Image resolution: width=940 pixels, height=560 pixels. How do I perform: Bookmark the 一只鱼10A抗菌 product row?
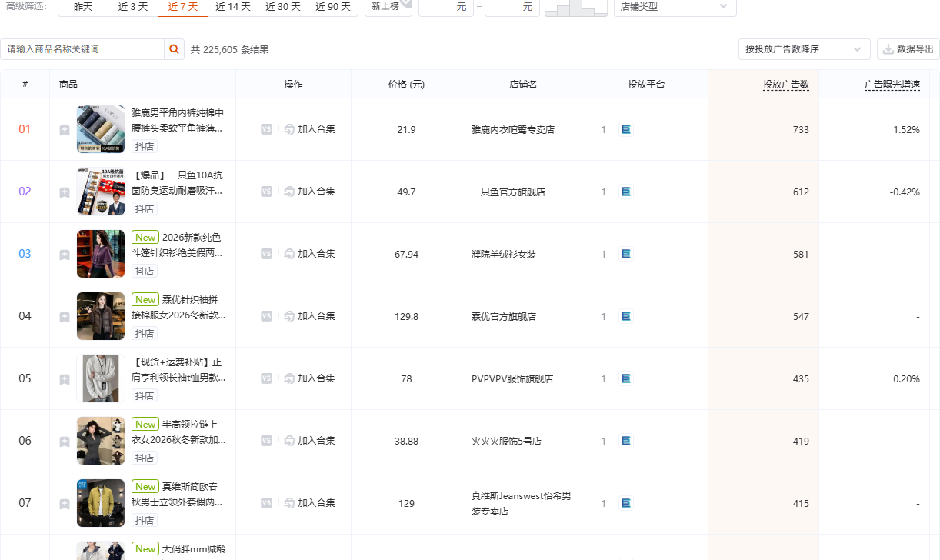[65, 192]
